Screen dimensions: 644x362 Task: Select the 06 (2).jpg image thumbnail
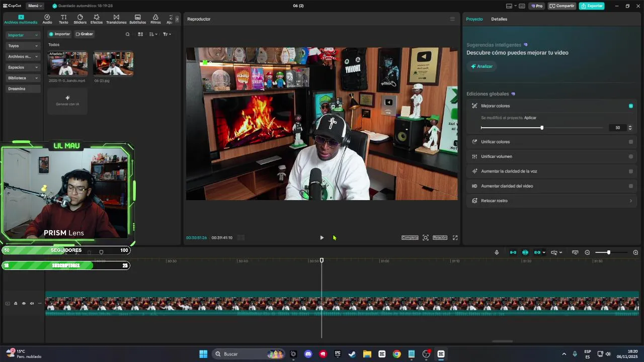tap(113, 63)
